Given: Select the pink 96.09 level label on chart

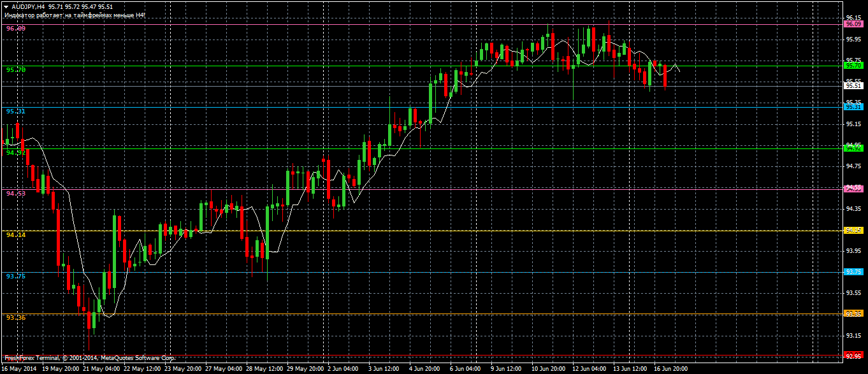Looking at the screenshot, I should click(16, 29).
